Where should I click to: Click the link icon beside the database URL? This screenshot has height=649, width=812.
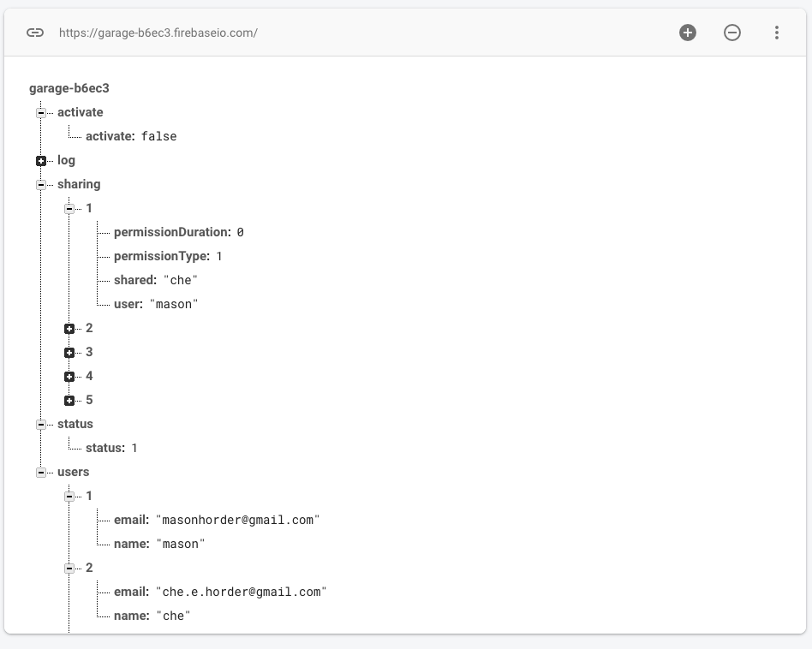(x=35, y=33)
